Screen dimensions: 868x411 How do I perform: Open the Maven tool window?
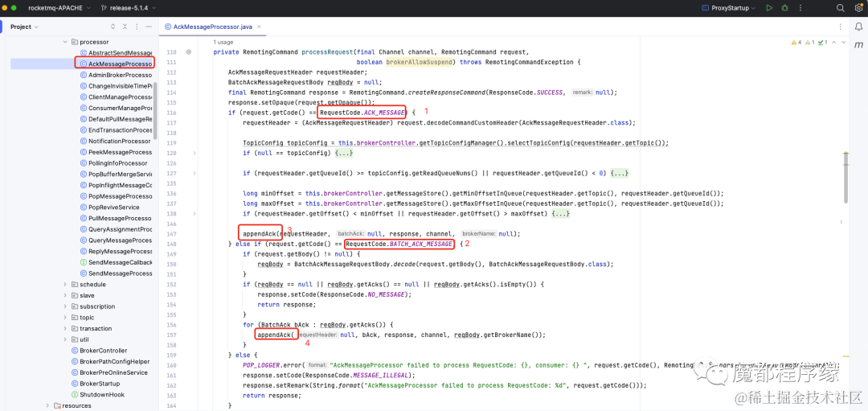click(x=858, y=44)
